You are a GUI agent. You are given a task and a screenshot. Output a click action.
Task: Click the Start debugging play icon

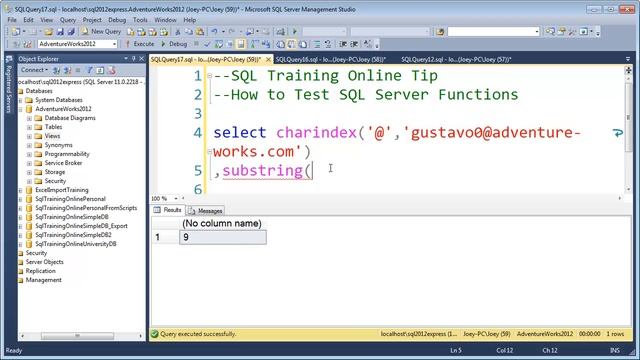(x=295, y=31)
